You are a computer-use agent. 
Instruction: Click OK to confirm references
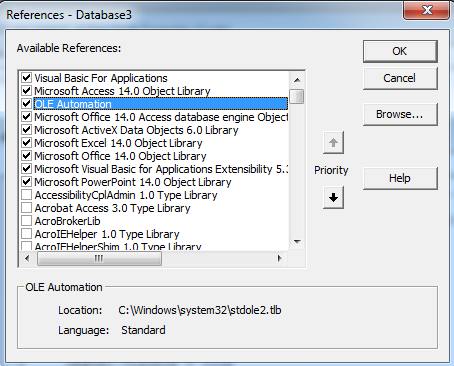coord(400,51)
